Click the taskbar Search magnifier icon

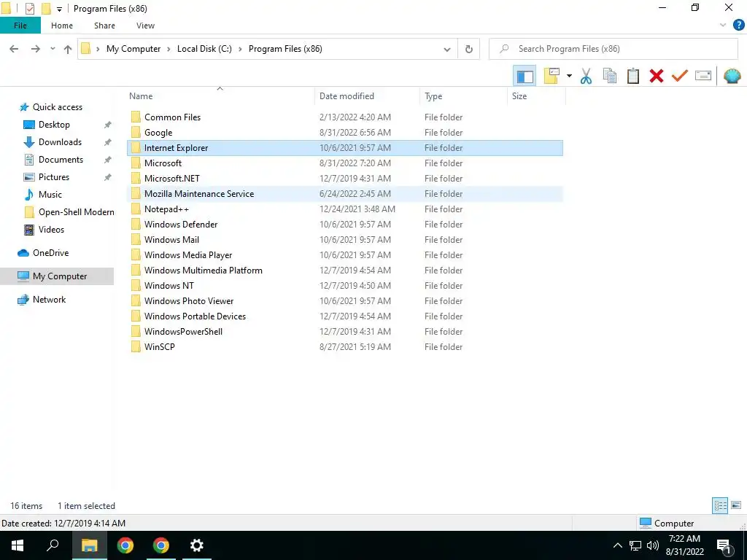(x=53, y=545)
